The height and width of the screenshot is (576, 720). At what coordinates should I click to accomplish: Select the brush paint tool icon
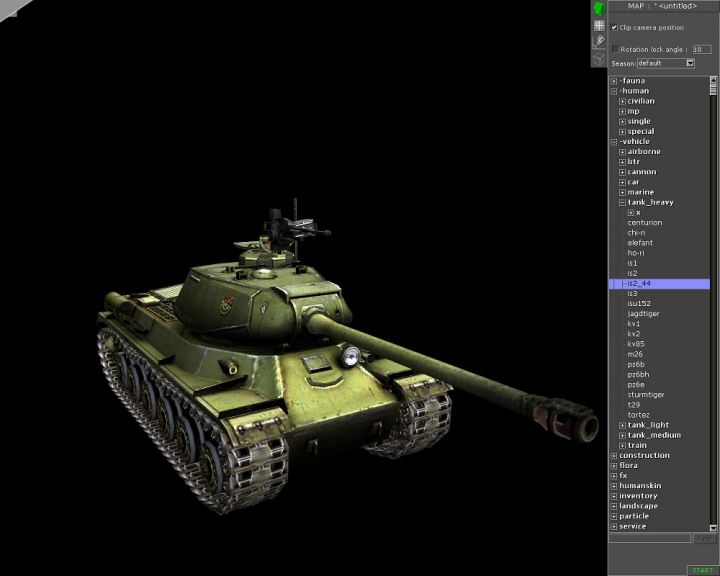click(599, 42)
